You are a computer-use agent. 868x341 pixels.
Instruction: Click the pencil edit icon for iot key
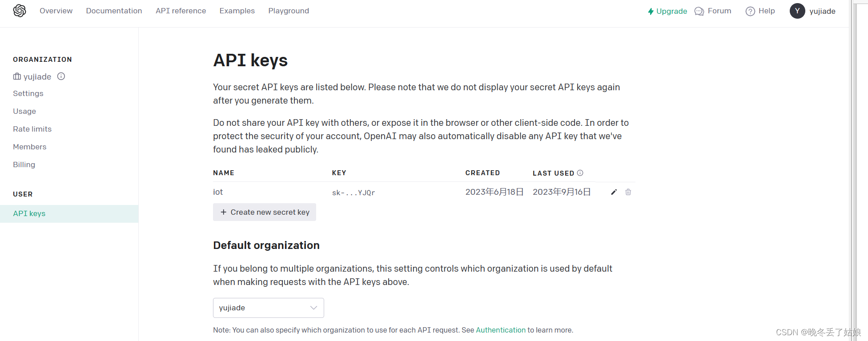614,192
